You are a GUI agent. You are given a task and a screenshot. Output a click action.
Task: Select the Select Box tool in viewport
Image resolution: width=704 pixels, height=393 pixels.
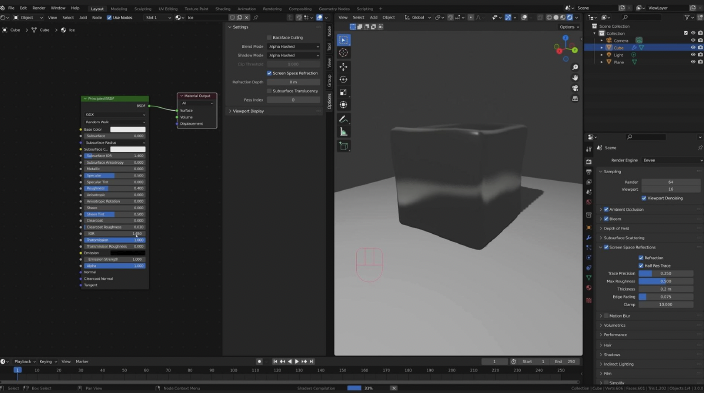tap(343, 40)
